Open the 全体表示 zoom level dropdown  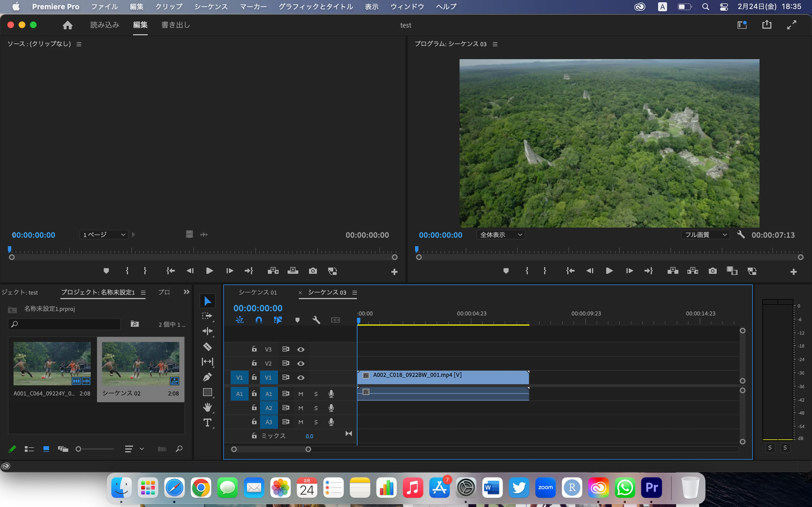pyautogui.click(x=501, y=235)
